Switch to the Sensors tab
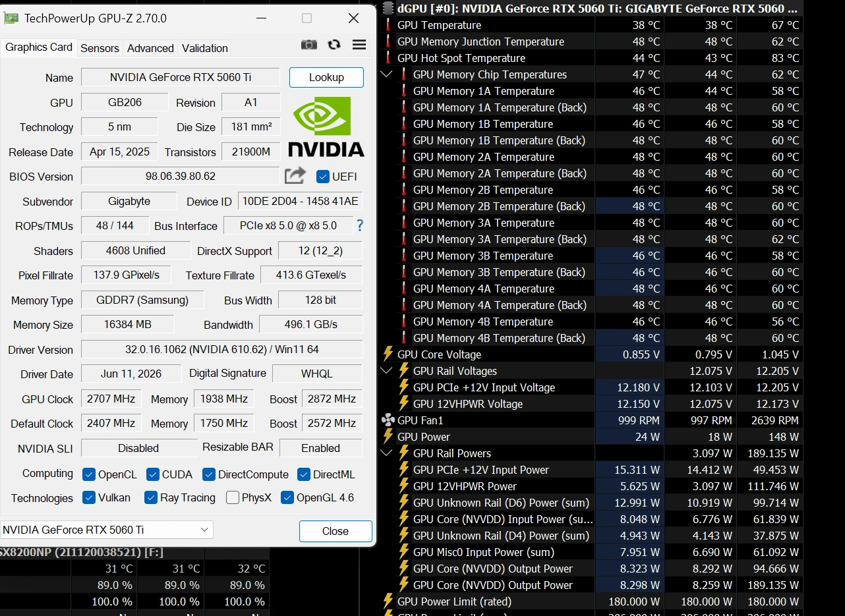The image size is (845, 616). (x=100, y=48)
